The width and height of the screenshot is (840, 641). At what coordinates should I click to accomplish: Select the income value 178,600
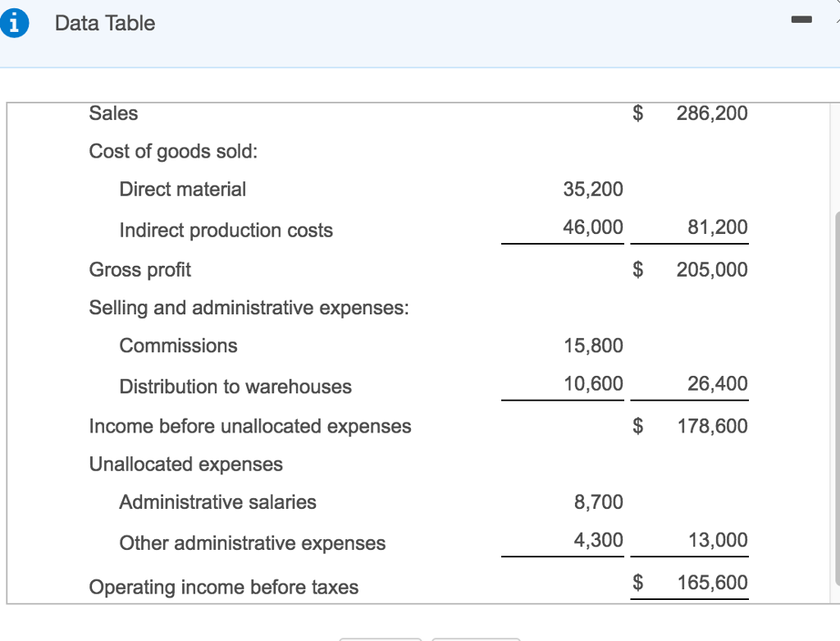(x=713, y=426)
